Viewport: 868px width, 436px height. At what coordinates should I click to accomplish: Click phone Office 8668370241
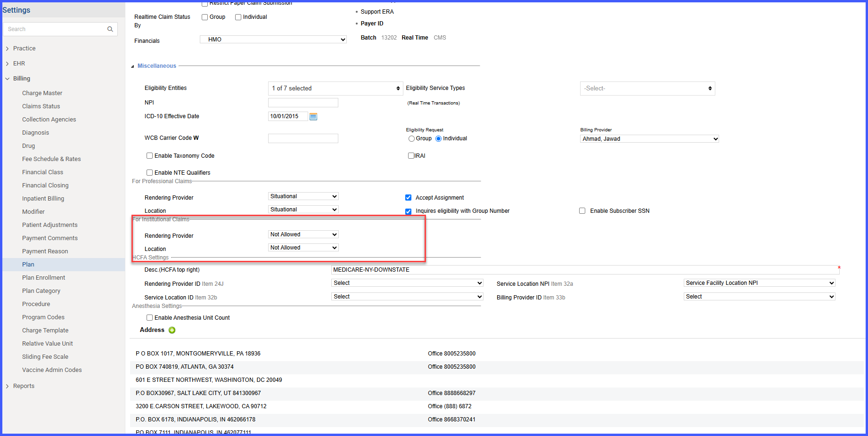pyautogui.click(x=451, y=420)
